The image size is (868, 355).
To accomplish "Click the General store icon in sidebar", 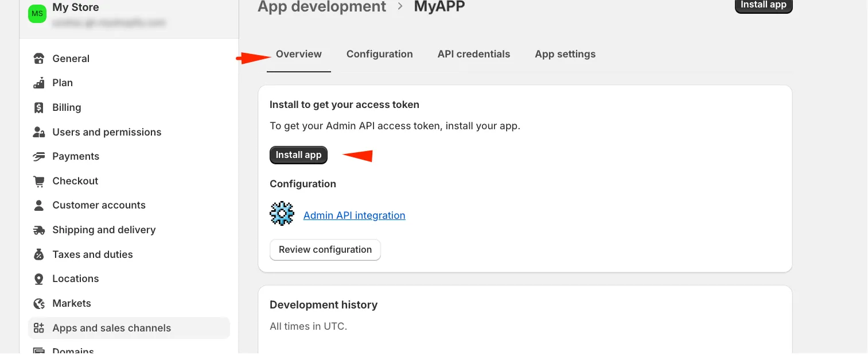I will 39,59.
